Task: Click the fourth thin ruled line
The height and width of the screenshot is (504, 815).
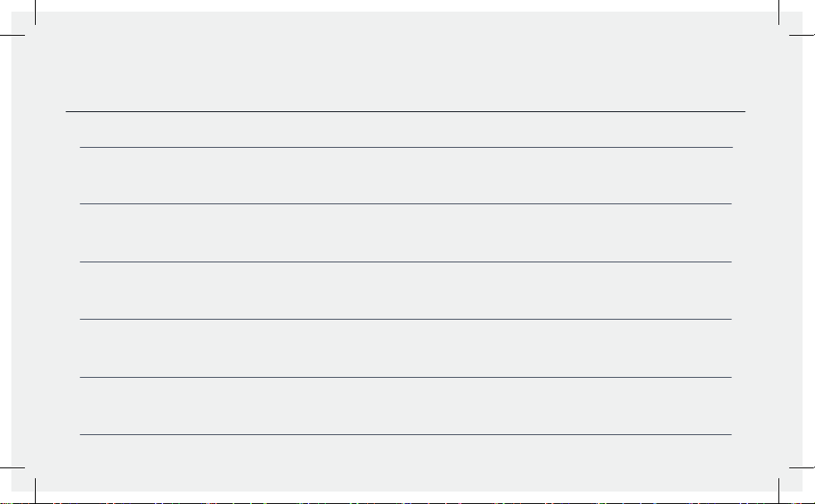Action: 405,319
